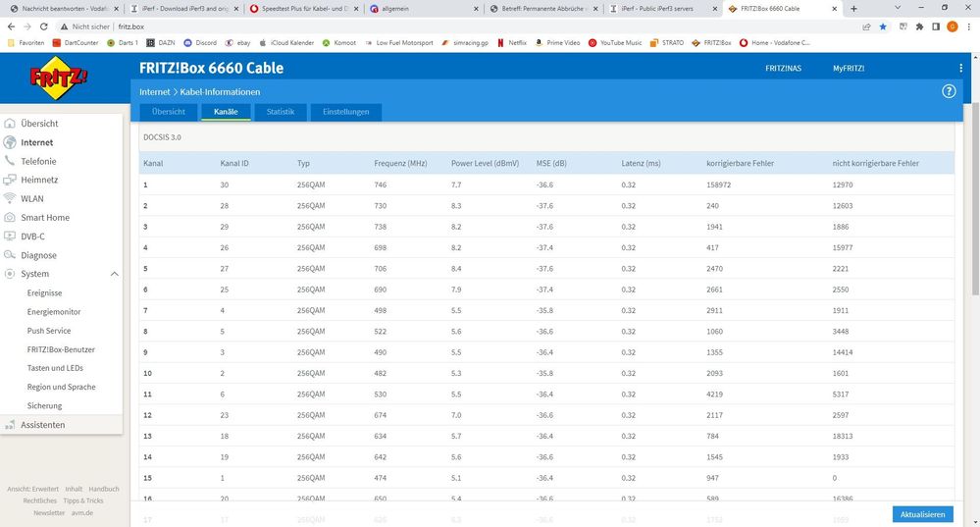
Task: Open Sicherung under System
Action: click(x=44, y=405)
